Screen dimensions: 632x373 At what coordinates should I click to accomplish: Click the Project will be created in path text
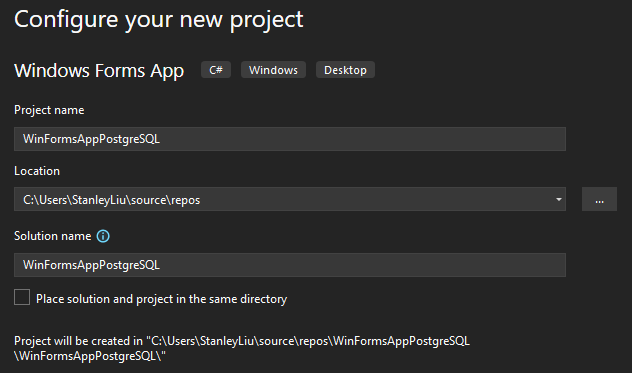tap(242, 348)
